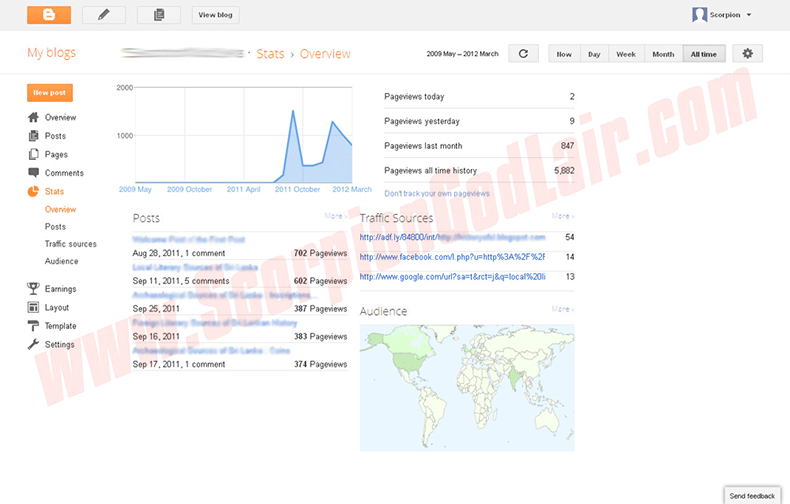Viewport: 790px width, 504px height.
Task: Open Earnings in the sidebar menu
Action: (60, 289)
